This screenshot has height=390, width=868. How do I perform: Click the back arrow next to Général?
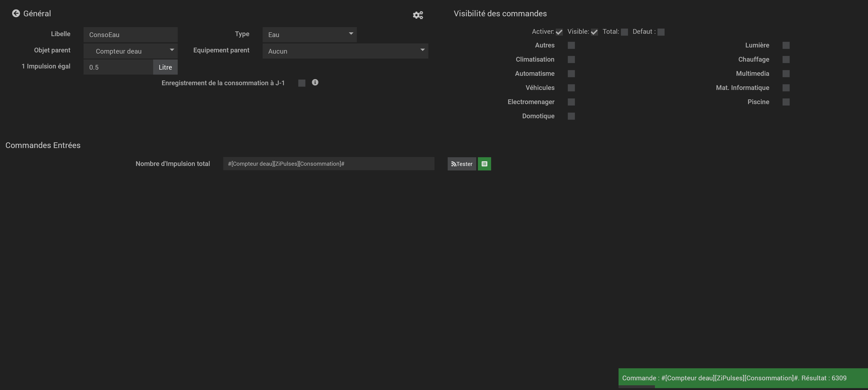16,13
